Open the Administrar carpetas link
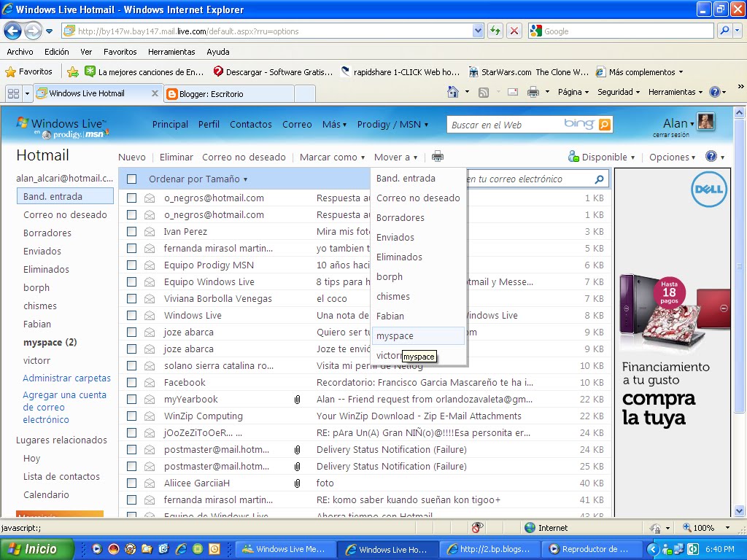 [66, 378]
